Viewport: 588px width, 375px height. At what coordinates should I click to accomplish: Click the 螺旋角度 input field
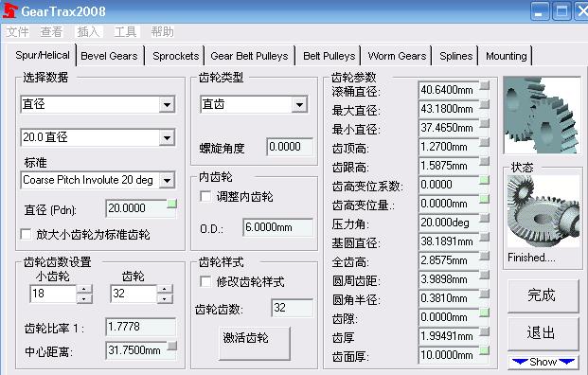(x=290, y=147)
